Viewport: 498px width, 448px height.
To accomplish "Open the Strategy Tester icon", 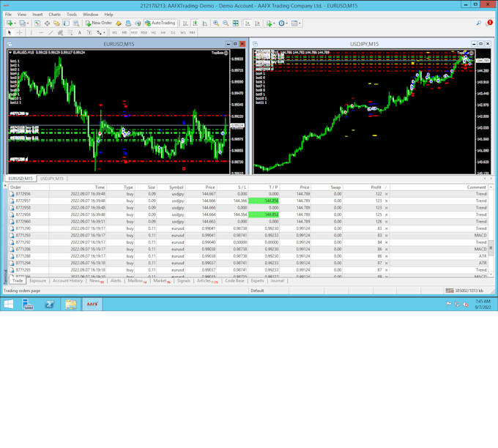I will click(x=76, y=23).
